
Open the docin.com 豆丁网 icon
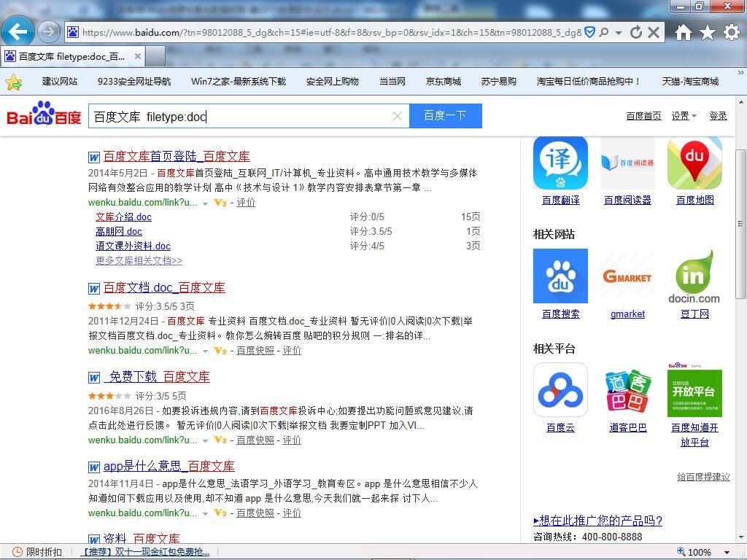(694, 276)
